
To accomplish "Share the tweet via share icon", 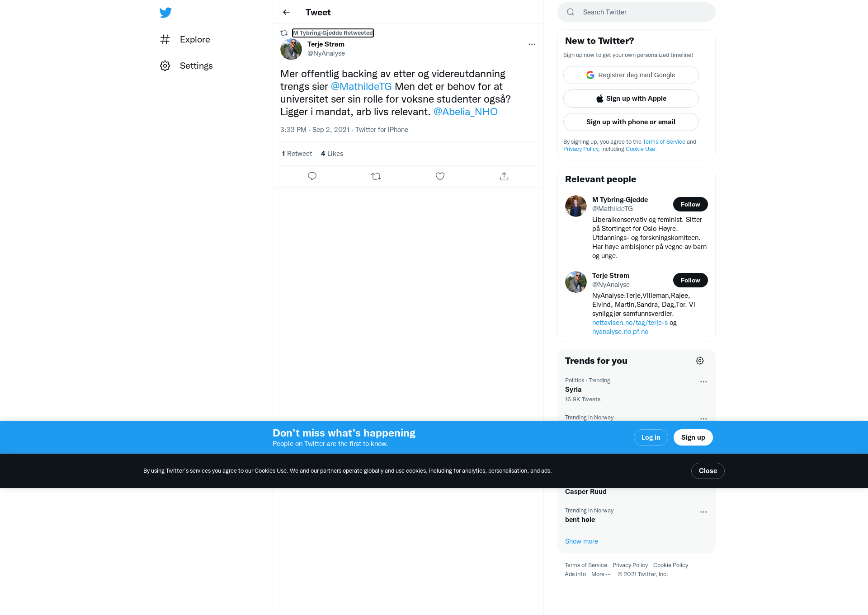I will 504,176.
